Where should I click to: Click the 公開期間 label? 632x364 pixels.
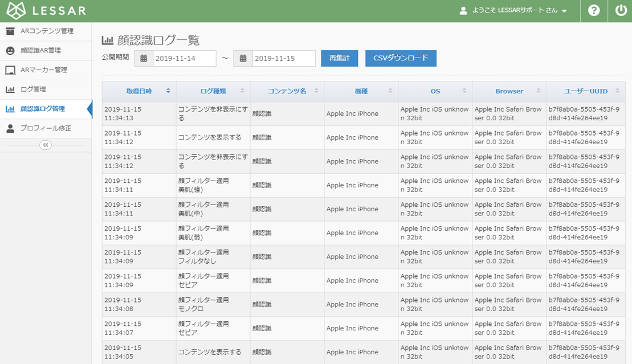click(x=115, y=57)
